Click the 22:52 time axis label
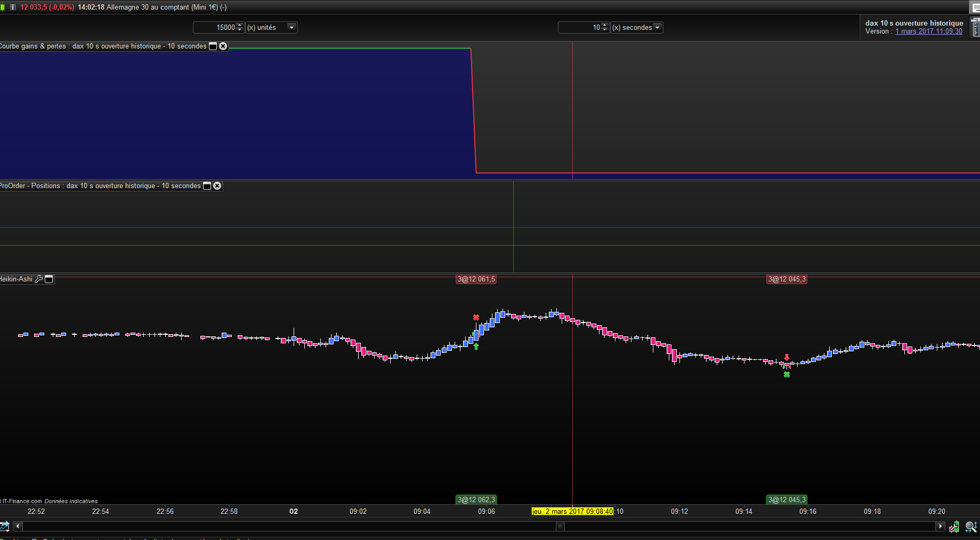The height and width of the screenshot is (540, 980). click(36, 512)
